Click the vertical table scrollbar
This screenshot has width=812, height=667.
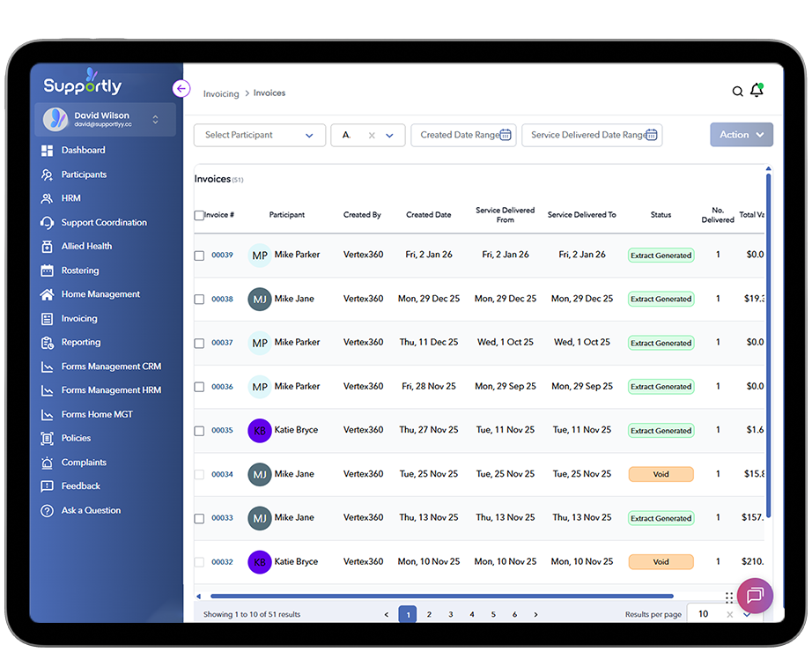769,345
